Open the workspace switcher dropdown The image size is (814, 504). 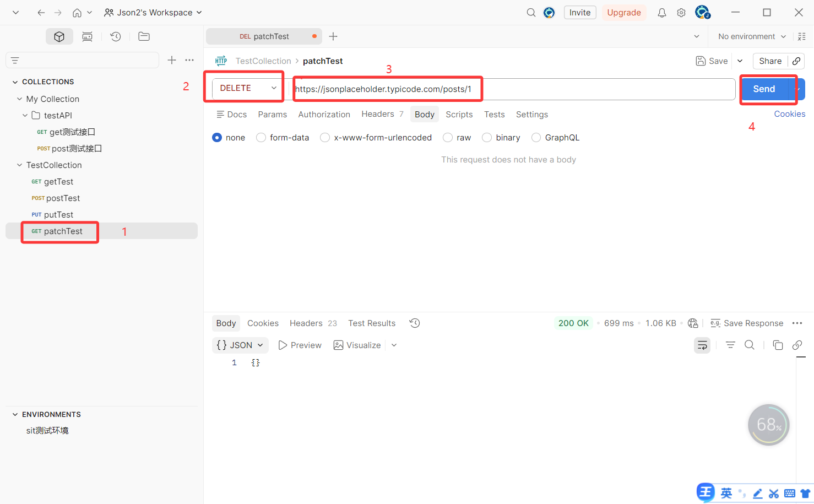[x=153, y=13]
